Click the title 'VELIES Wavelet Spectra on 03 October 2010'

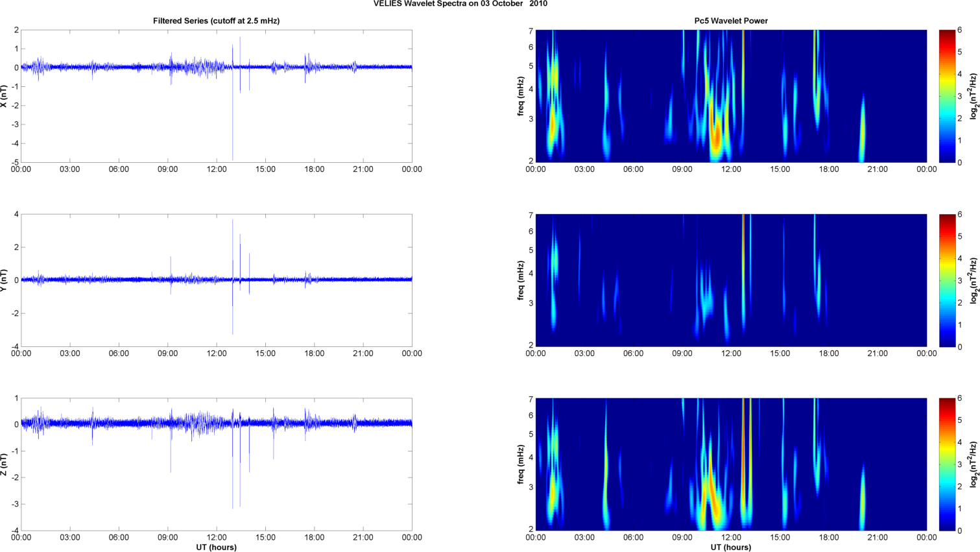coord(460,4)
